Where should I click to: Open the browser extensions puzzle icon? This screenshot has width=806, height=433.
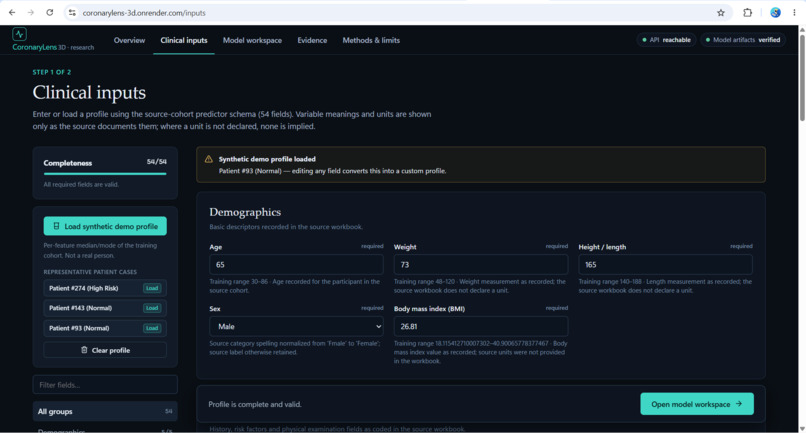click(x=747, y=13)
